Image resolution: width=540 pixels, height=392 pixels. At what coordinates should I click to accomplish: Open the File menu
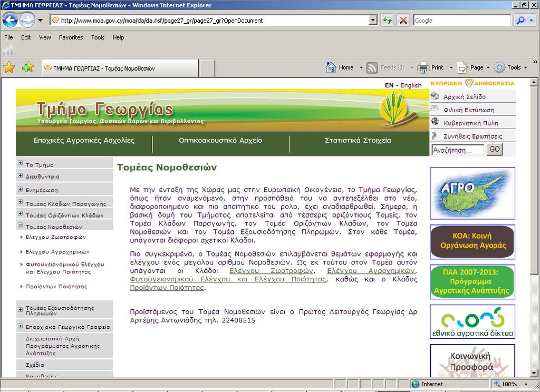[8, 37]
